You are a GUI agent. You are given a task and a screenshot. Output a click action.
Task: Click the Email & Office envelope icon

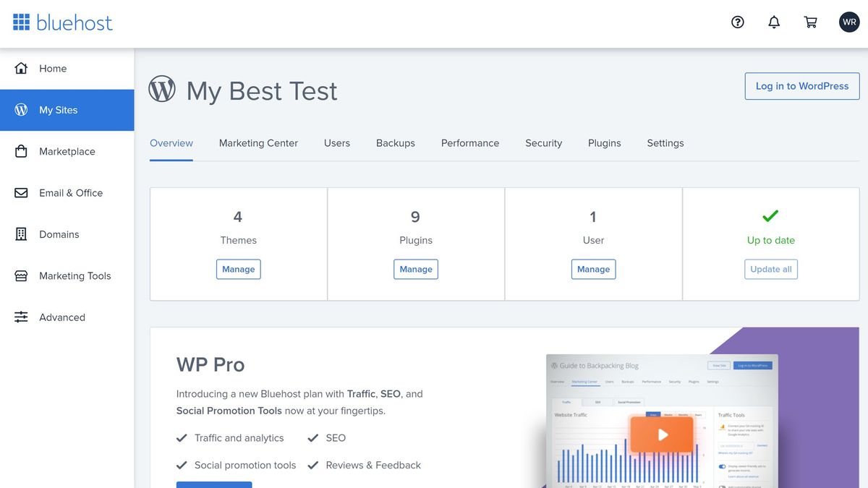click(21, 193)
